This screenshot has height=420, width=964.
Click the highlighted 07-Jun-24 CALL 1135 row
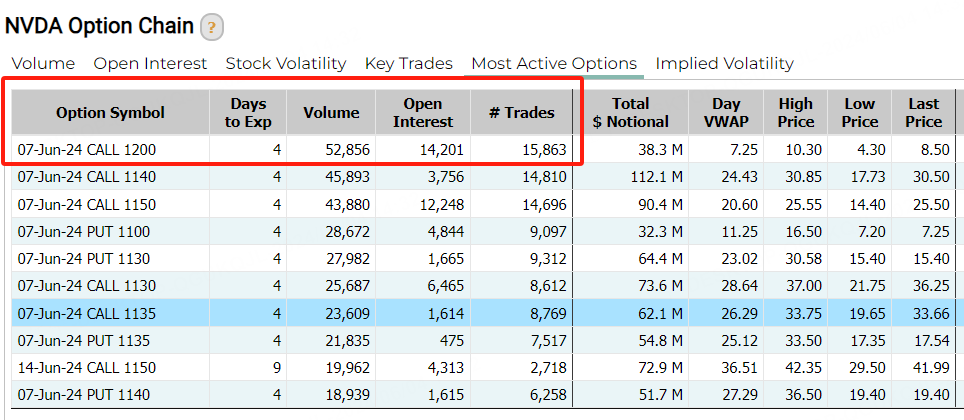tap(483, 314)
